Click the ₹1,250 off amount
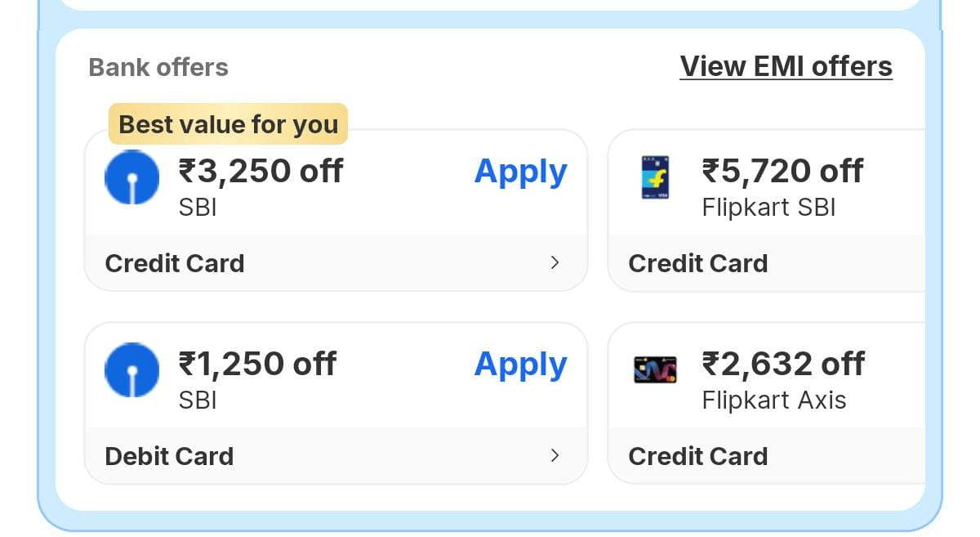The width and height of the screenshot is (980, 537). point(258,363)
